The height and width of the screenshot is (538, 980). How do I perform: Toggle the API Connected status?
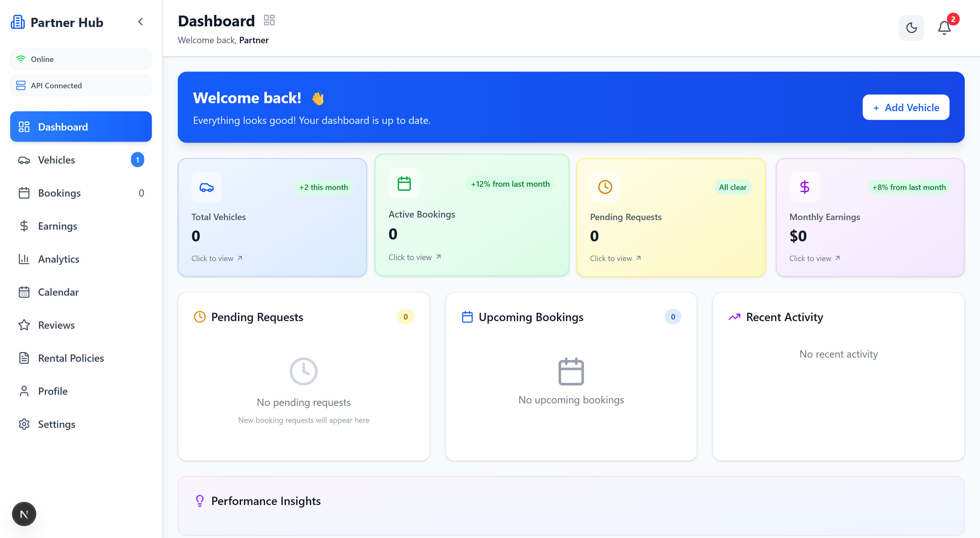click(x=81, y=85)
